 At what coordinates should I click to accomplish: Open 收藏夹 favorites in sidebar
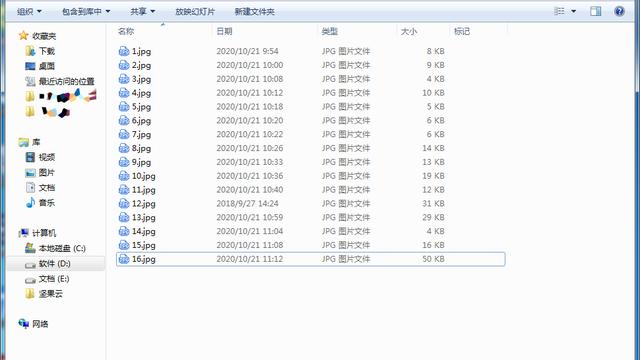click(44, 36)
